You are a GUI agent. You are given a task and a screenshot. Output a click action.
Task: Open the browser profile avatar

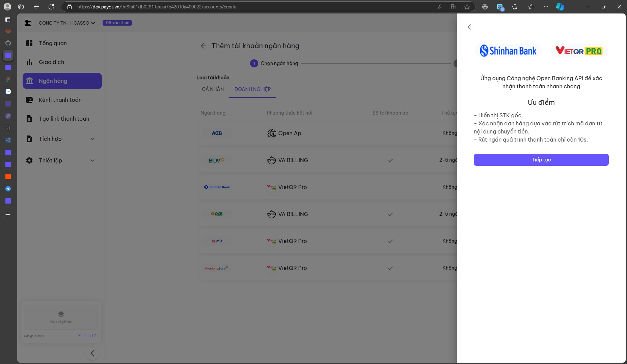click(x=7, y=7)
